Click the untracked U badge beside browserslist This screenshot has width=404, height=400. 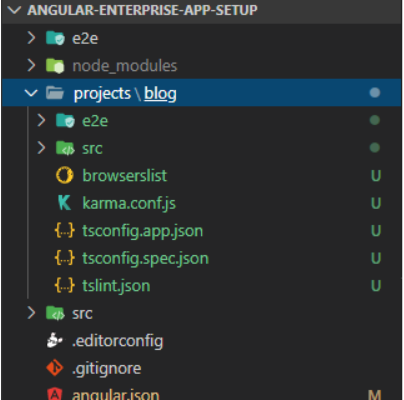point(376,176)
